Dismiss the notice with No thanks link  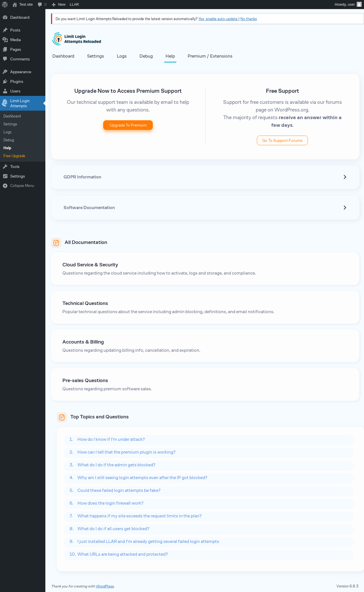click(249, 19)
